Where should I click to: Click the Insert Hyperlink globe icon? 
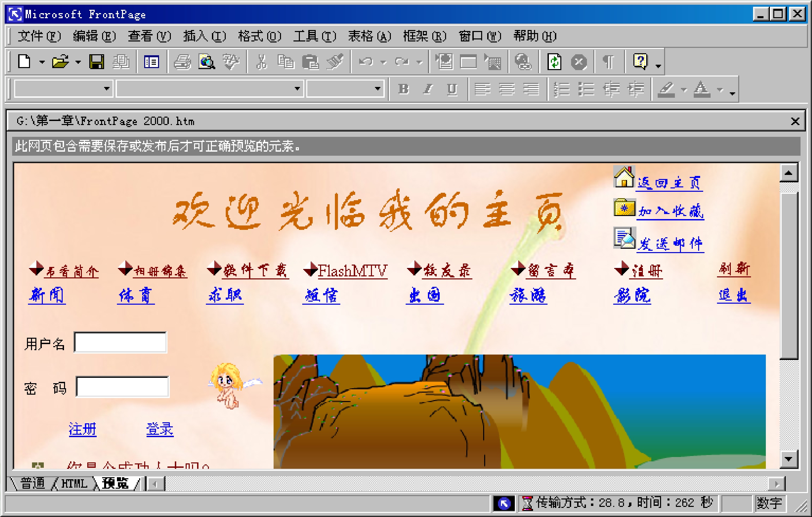(x=523, y=62)
